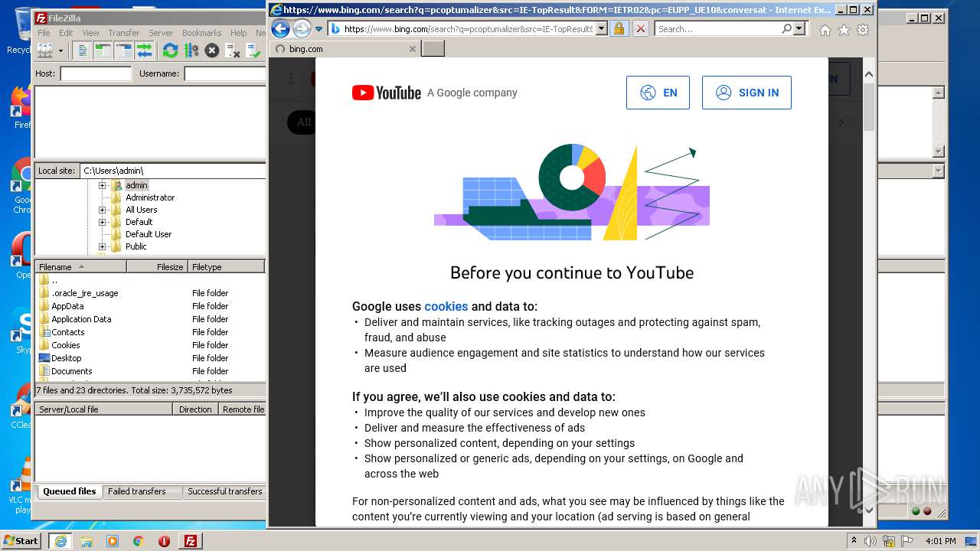The image size is (980, 551).
Task: Cancel current operation in FileZilla
Action: tap(212, 51)
